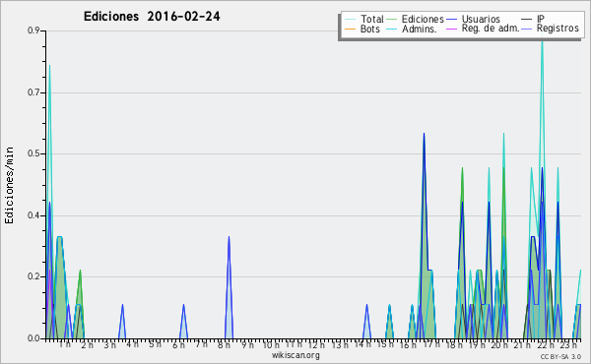Click the Reg. de adm. magenta legend line
Viewport: 591px width, 364px height.
[x=451, y=29]
